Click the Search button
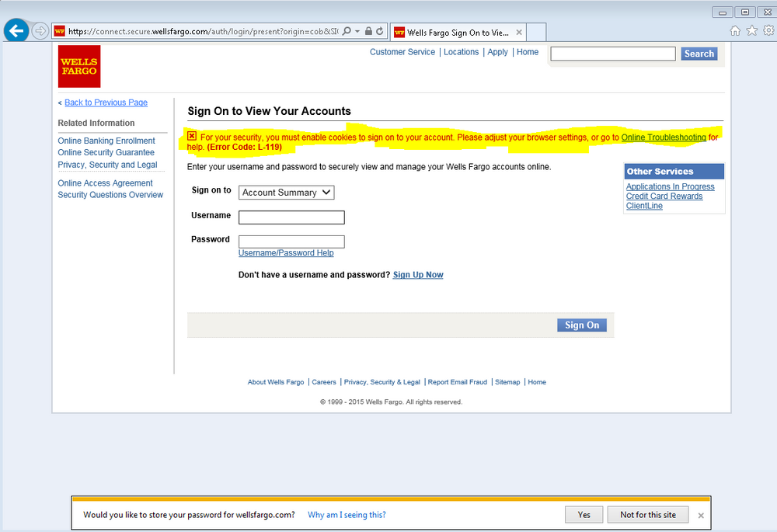The image size is (777, 532). coord(699,54)
